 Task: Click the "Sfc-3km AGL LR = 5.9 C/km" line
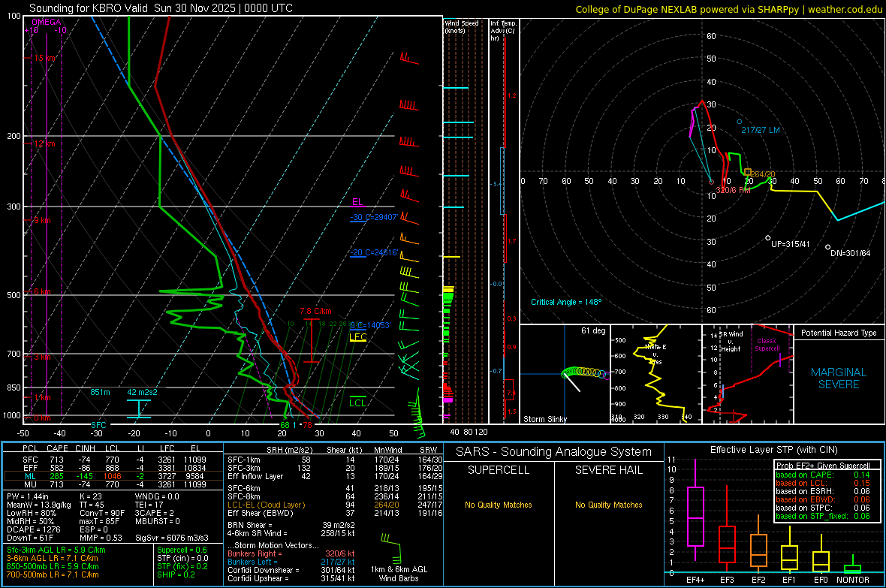[56, 550]
